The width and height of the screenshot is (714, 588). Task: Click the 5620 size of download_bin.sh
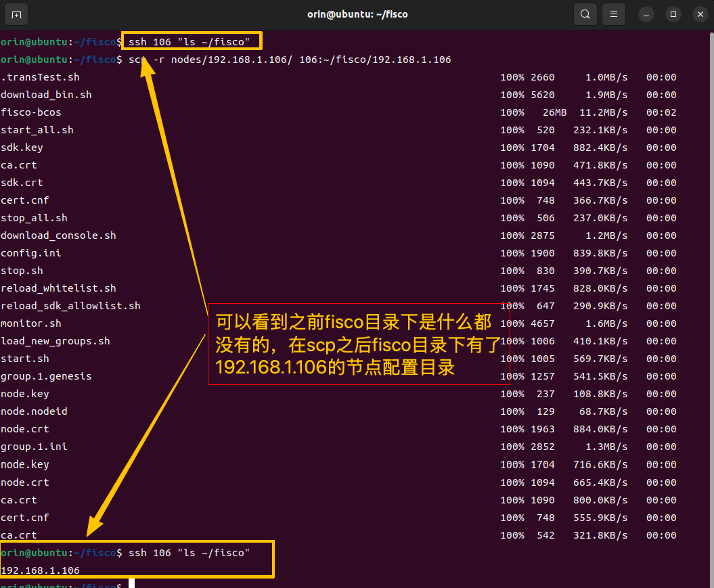(x=543, y=95)
